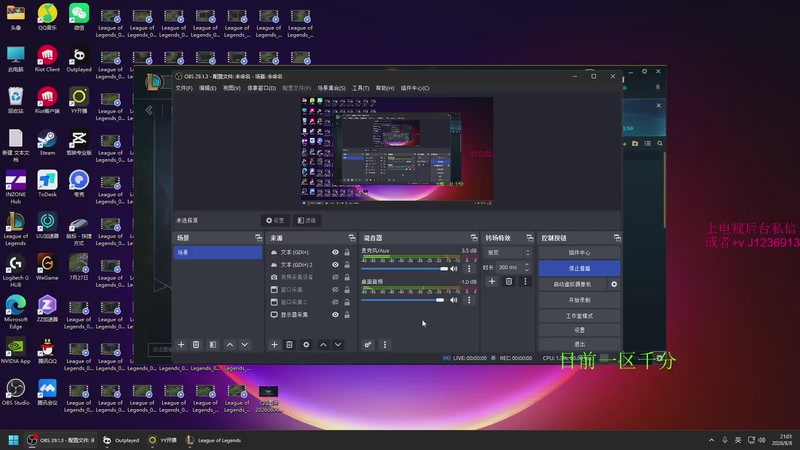Show the 视频采集设备 source
Screen dimensions: 800x450
coord(335,277)
